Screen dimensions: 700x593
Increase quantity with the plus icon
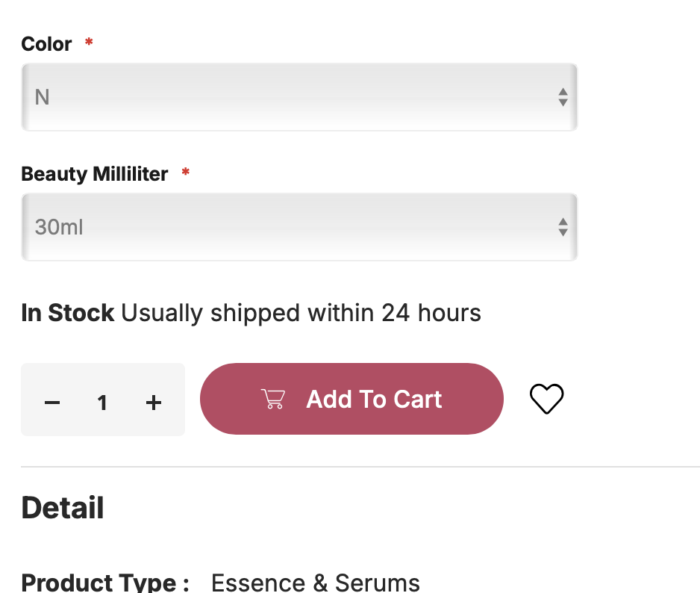[154, 403]
